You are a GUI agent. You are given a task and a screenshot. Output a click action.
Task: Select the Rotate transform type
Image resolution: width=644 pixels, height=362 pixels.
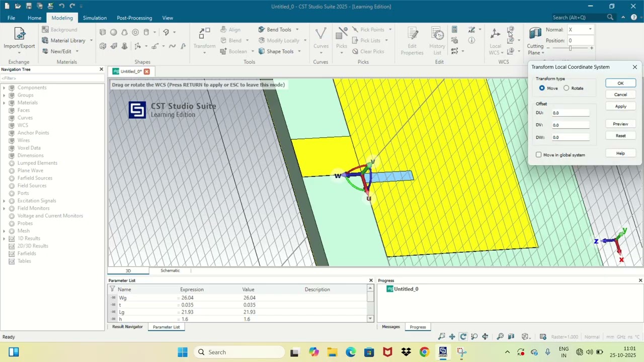click(x=567, y=88)
